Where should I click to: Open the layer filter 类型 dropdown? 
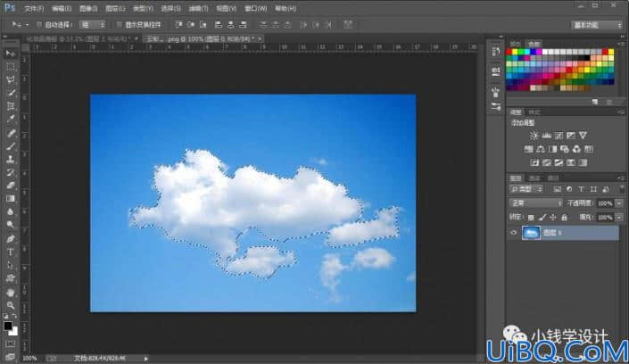pos(526,189)
